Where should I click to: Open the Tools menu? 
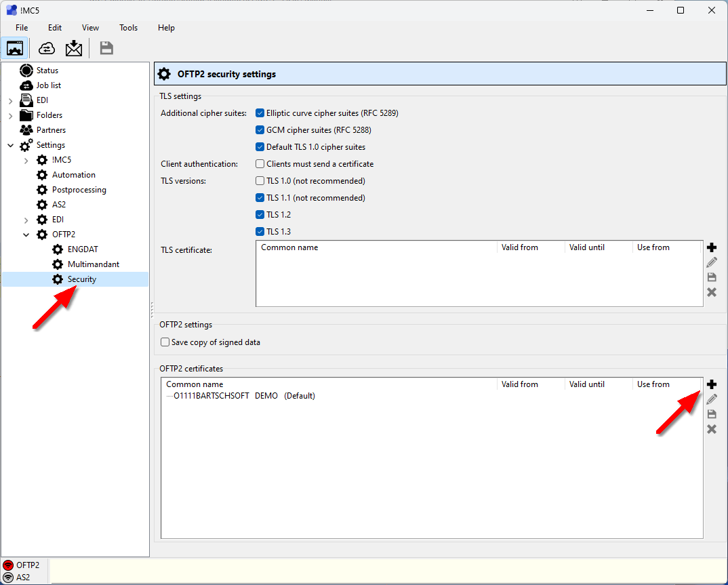tap(128, 28)
